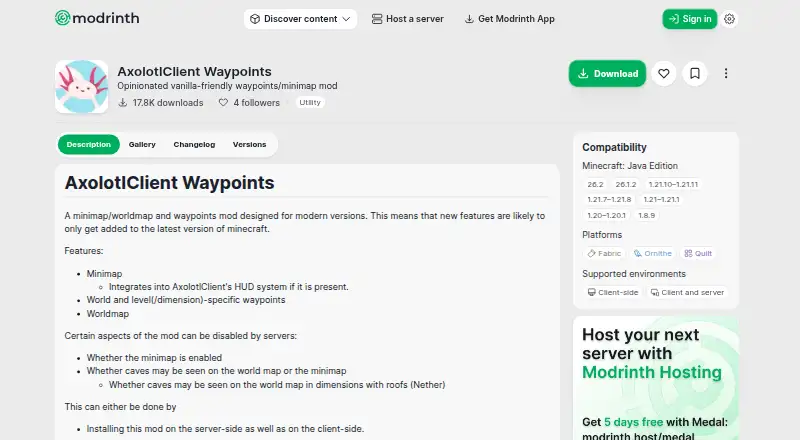Follow the project with heart icon button
The height and width of the screenshot is (440, 800).
(x=663, y=74)
